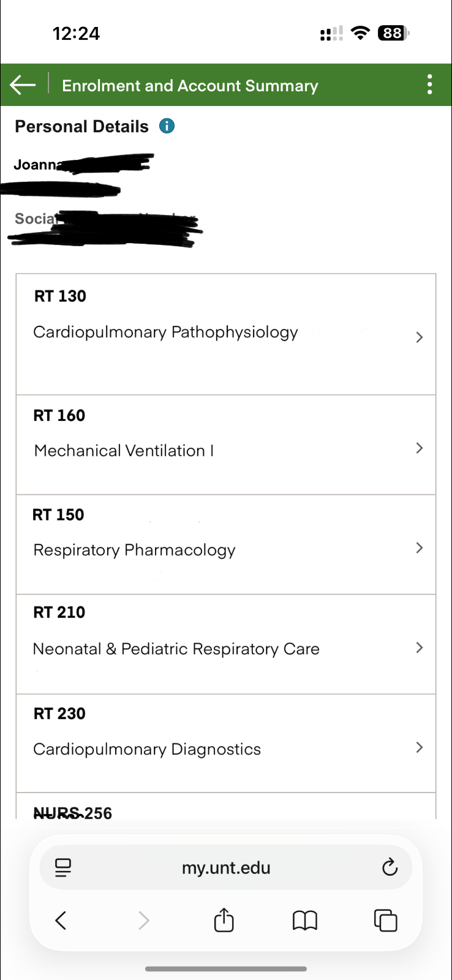
Task: Select Neonatal & Pediatric Respiratory Care
Action: click(x=176, y=649)
